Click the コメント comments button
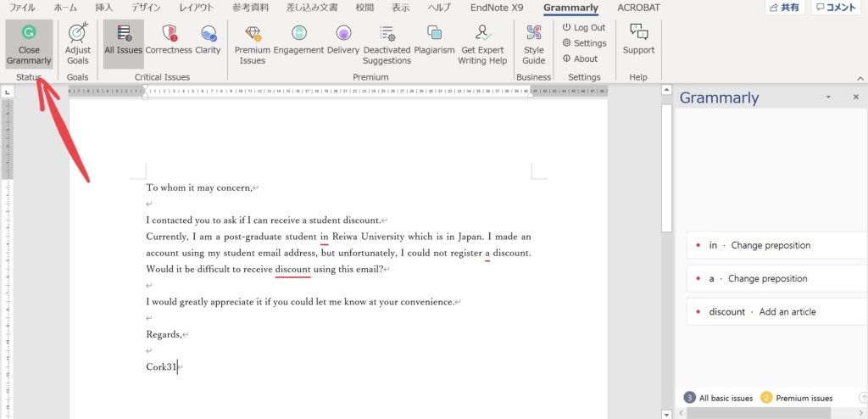 click(837, 7)
